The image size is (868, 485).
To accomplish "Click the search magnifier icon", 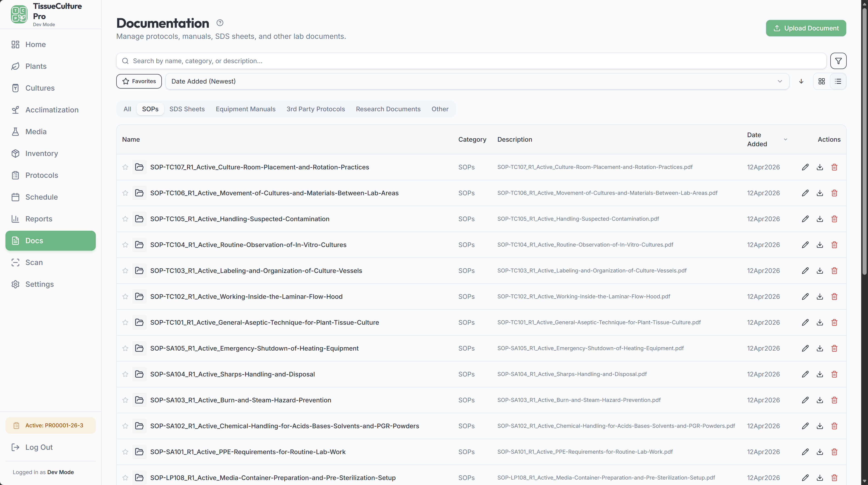I will click(x=125, y=61).
